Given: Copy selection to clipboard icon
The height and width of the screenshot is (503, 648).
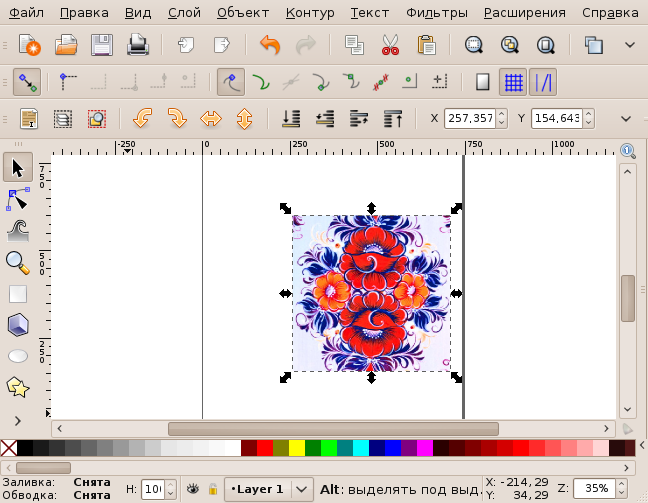Looking at the screenshot, I should pyautogui.click(x=354, y=45).
